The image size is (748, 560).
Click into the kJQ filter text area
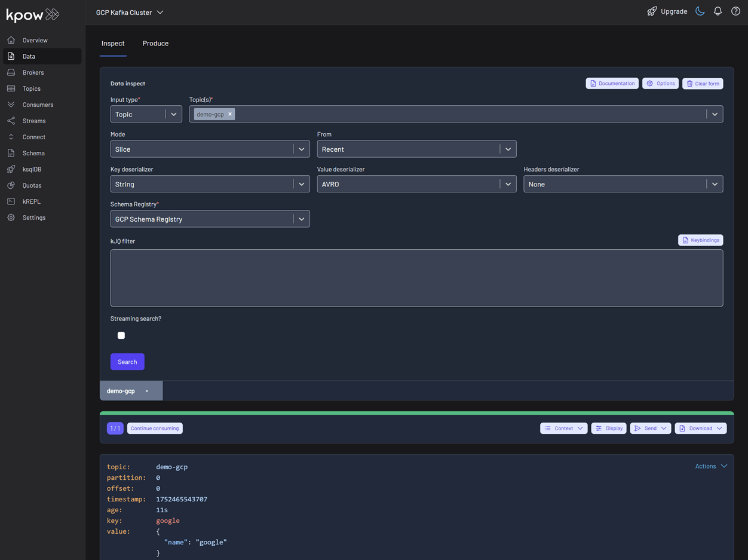416,278
